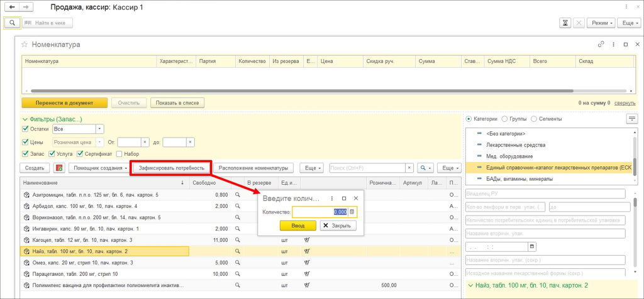The height and width of the screenshot is (299, 644).
Task: Add Номенклатура window to favorites with star
Action: click(x=25, y=45)
